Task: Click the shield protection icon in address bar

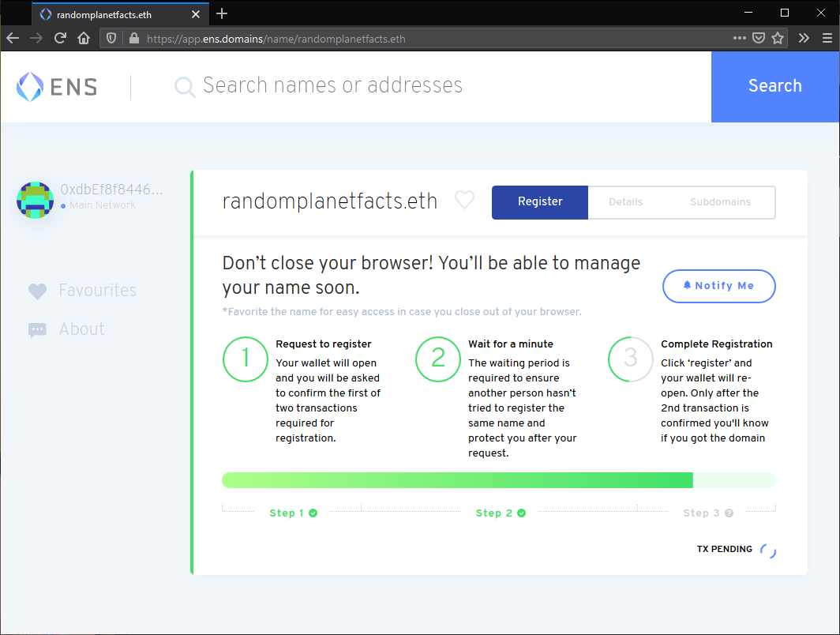Action: [111, 38]
